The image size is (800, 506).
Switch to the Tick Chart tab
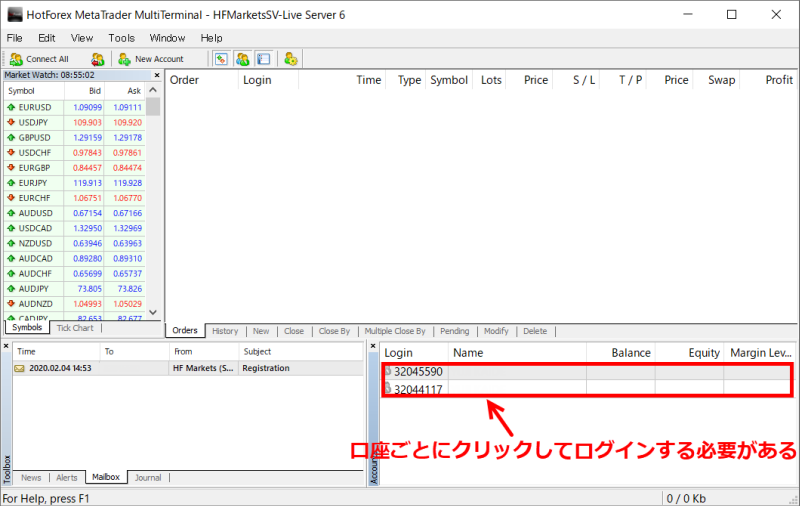(75, 328)
